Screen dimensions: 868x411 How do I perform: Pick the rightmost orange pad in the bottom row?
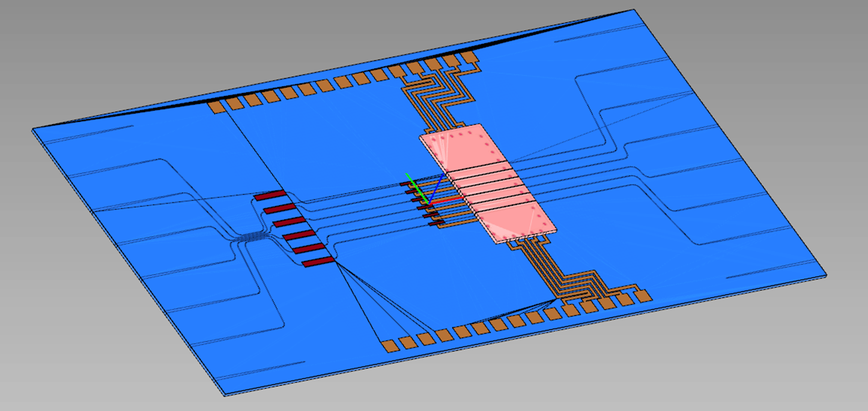pyautogui.click(x=643, y=295)
